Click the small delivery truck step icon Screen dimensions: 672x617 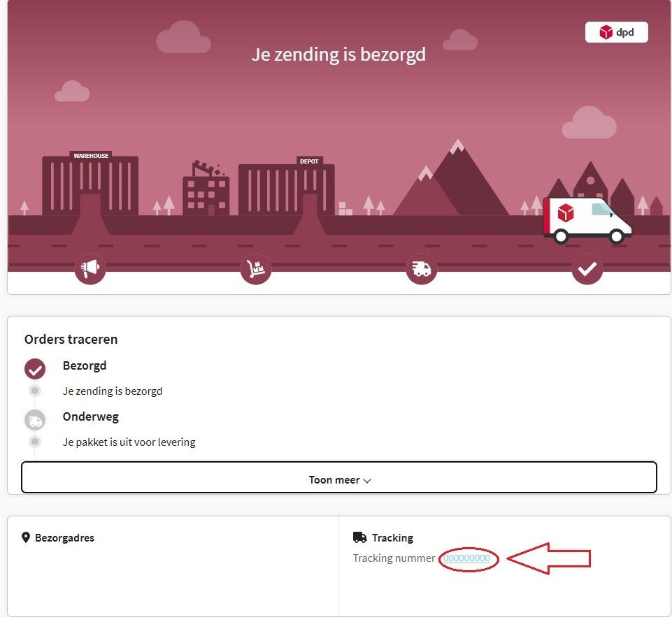(x=421, y=268)
